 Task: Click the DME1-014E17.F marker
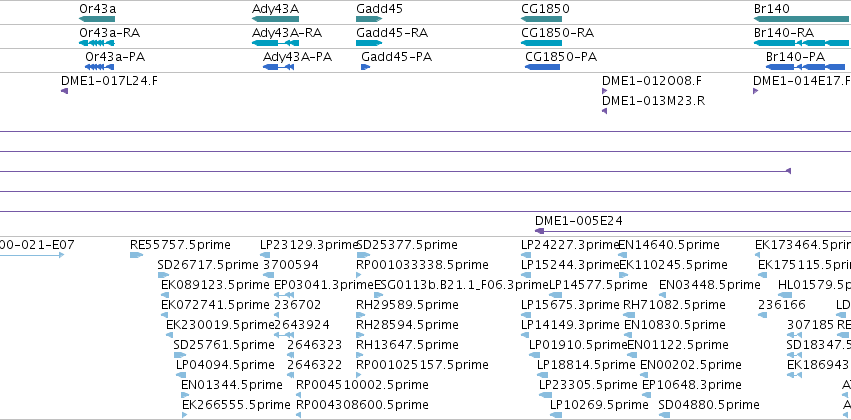[x=755, y=91]
